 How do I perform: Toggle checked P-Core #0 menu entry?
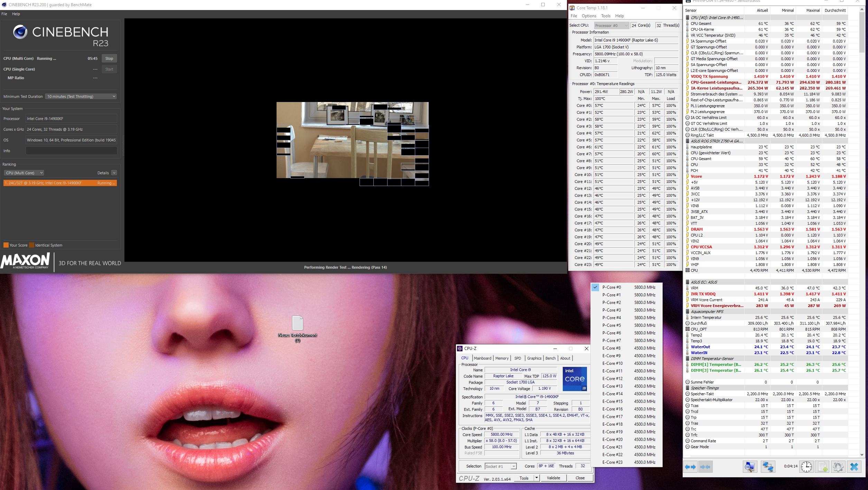pos(626,287)
